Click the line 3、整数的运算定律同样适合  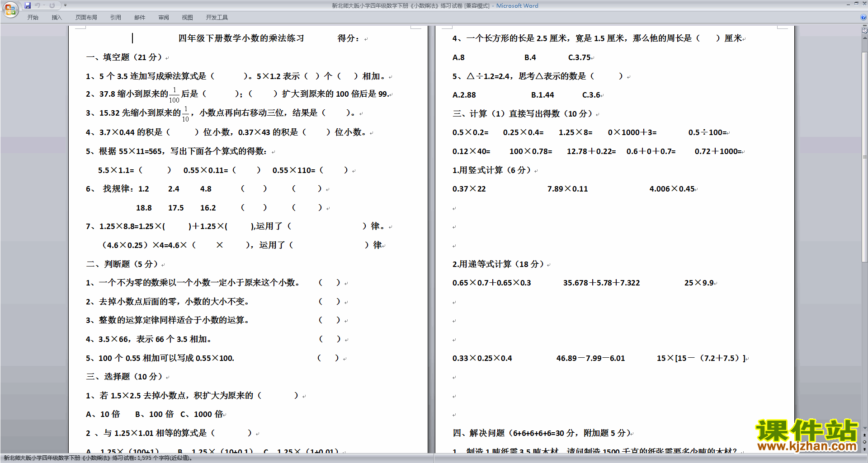click(x=168, y=320)
